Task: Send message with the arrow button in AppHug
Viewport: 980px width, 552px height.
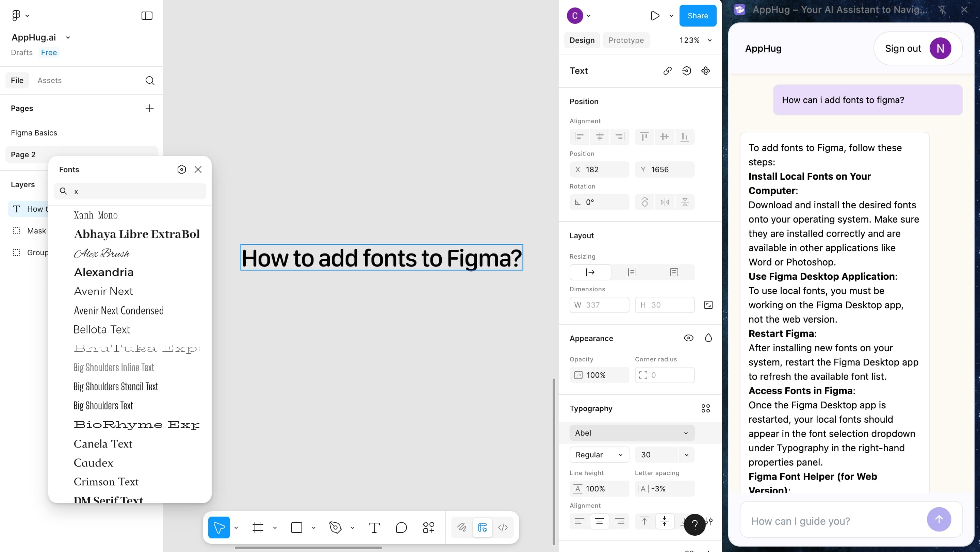Action: pos(939,519)
